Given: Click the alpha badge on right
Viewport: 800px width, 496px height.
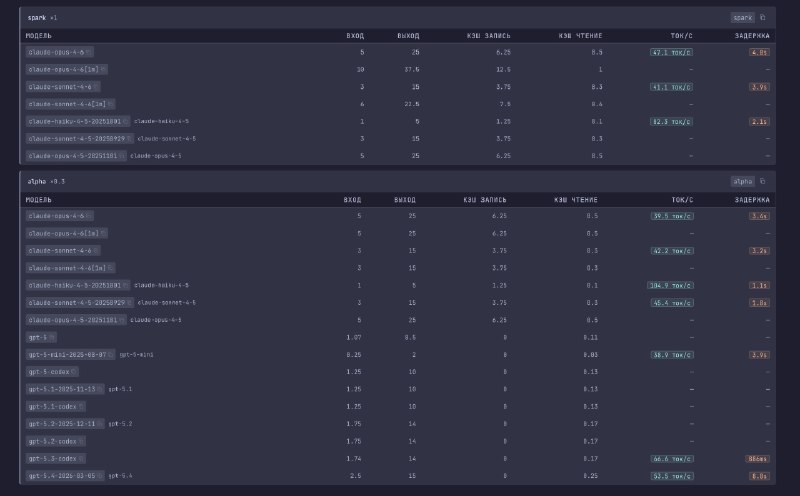Looking at the screenshot, I should (743, 182).
